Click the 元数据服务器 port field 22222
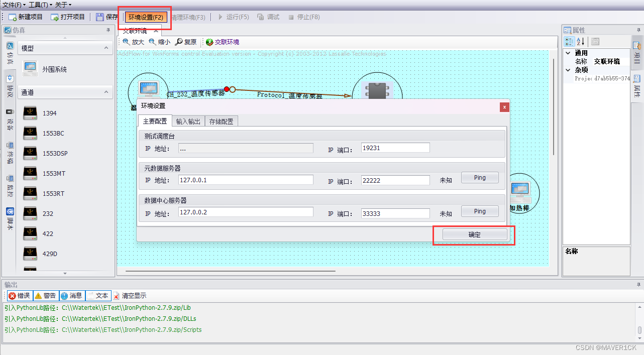Viewport: 644px width, 355px height. pyautogui.click(x=395, y=180)
